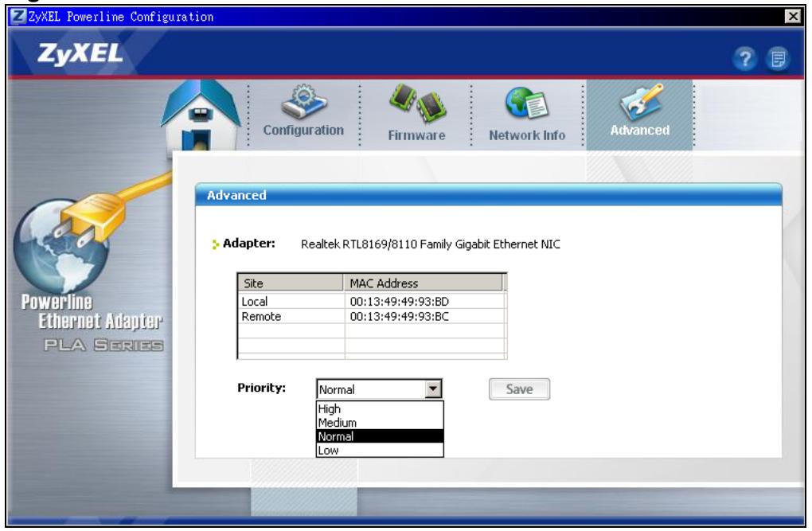This screenshot has width=812, height=531.
Task: Click the Site column header
Action: coord(291,283)
